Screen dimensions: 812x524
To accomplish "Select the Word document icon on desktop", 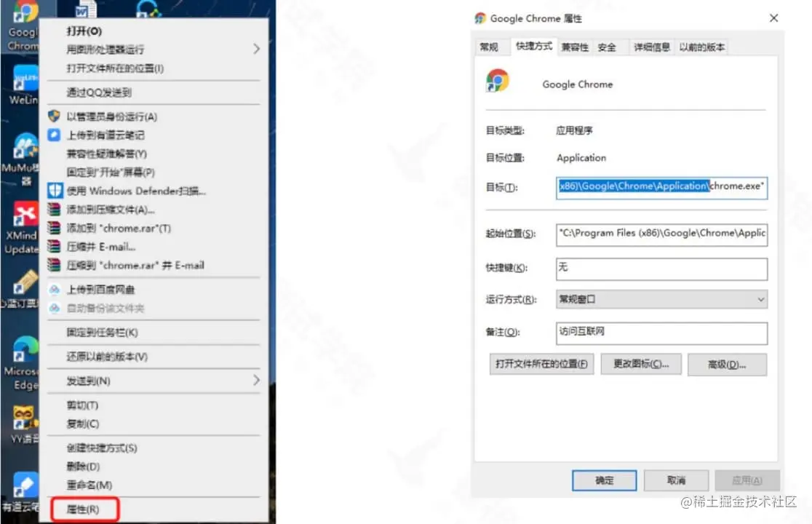I will 86,8.
